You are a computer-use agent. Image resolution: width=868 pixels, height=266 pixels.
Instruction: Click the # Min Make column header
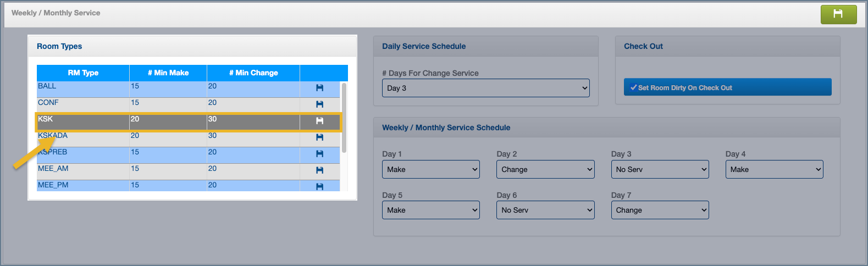pyautogui.click(x=168, y=73)
